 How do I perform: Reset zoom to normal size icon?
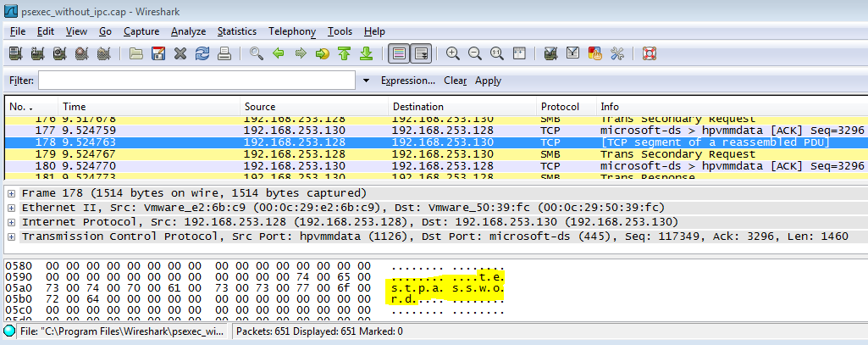pyautogui.click(x=496, y=53)
